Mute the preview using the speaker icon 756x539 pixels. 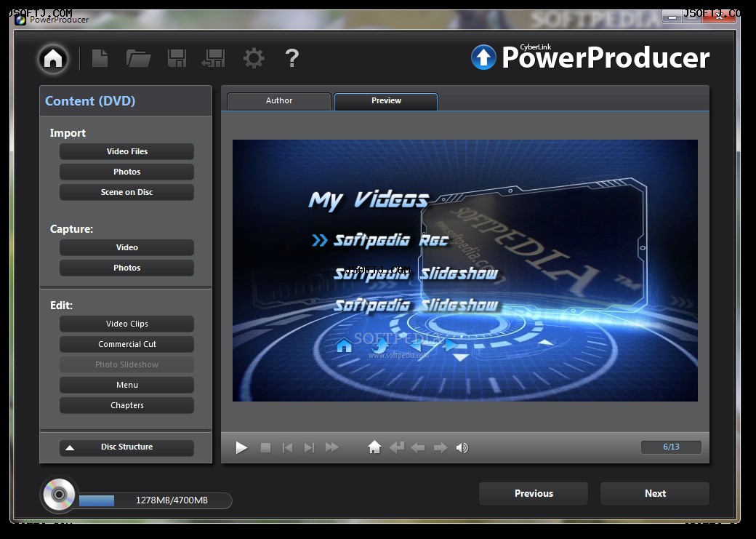point(462,448)
